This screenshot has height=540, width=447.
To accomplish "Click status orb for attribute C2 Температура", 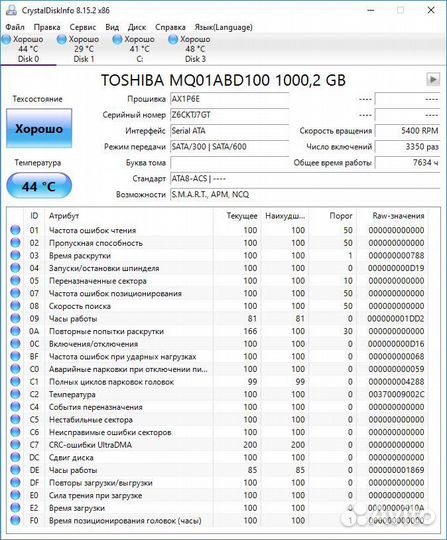I will tap(15, 394).
